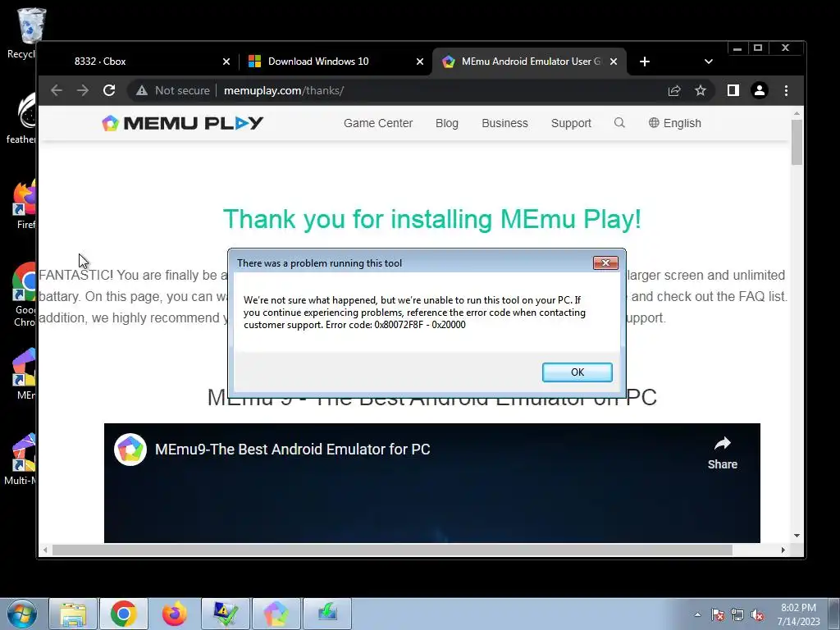Click error code text 0x80072F8F - 0x20000
This screenshot has height=630, width=840.
pos(420,325)
